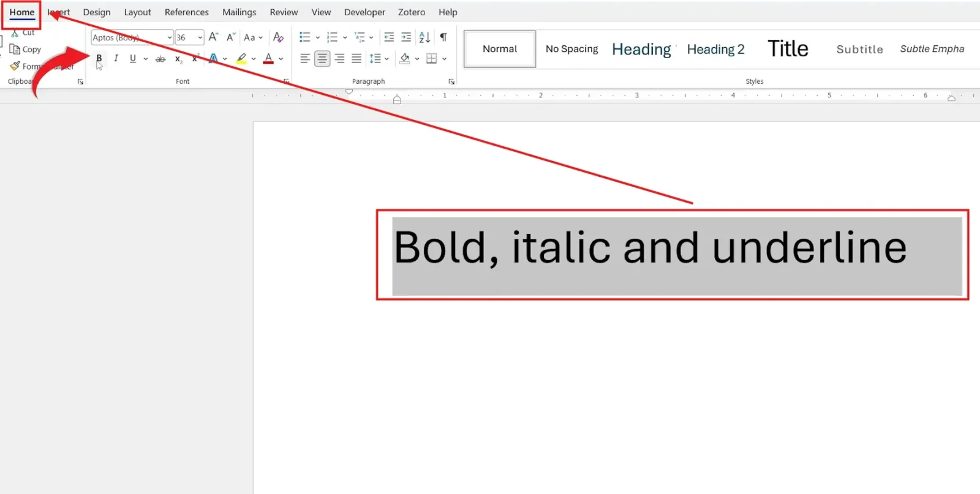Apply red font color
The height and width of the screenshot is (494, 980).
point(268,59)
